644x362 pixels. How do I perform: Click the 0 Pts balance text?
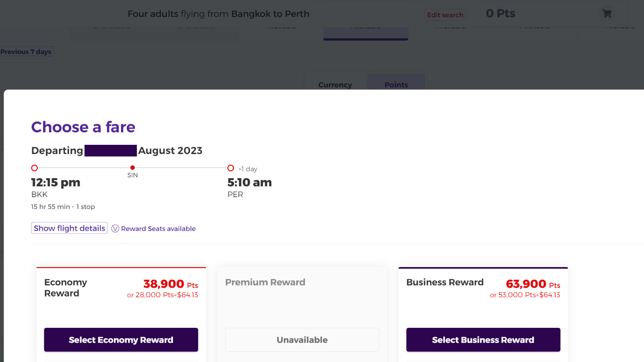tap(500, 13)
